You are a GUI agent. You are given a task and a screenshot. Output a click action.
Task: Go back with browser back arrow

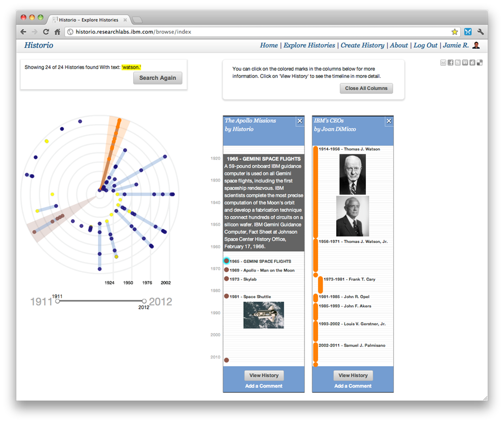click(x=23, y=32)
